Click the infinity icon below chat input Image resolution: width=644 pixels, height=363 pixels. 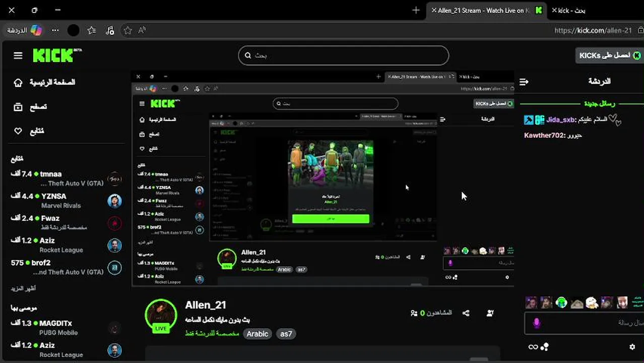tap(533, 347)
